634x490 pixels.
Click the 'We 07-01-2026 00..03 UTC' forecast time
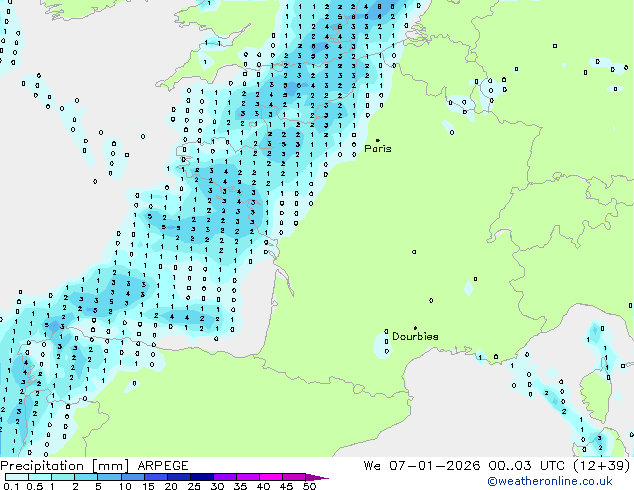pos(464,466)
